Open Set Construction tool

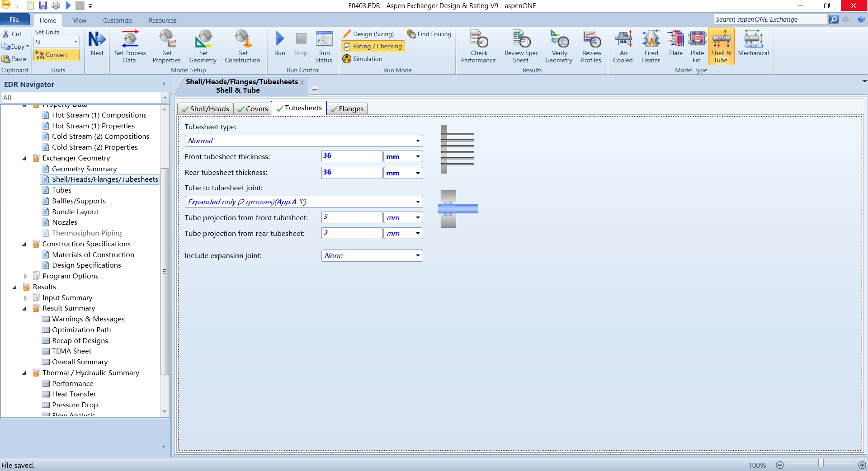tap(242, 47)
